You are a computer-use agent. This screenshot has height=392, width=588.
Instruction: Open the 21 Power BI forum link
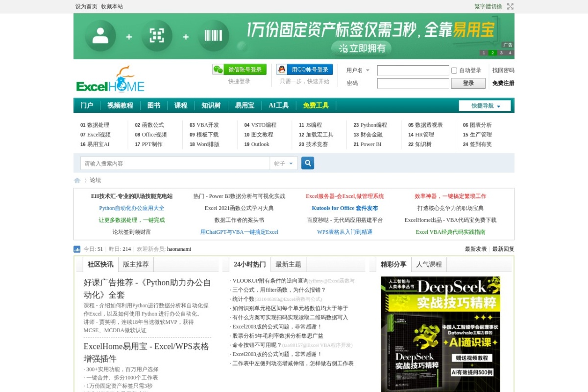[367, 144]
